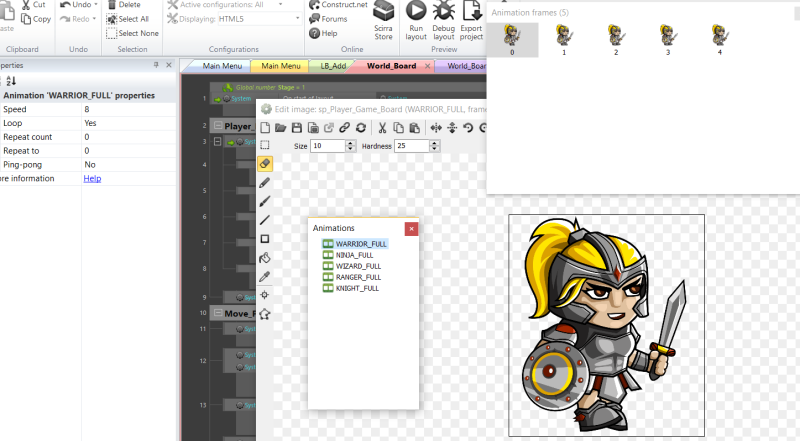
Task: Open the Displaying HTML5 dropdown
Action: click(x=297, y=19)
